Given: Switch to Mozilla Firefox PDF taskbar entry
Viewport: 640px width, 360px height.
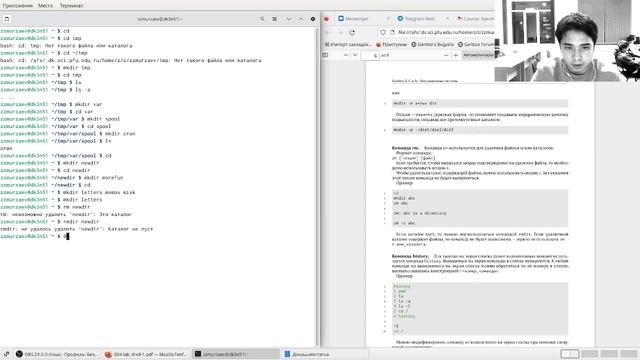Looking at the screenshot, I should click(x=146, y=354).
